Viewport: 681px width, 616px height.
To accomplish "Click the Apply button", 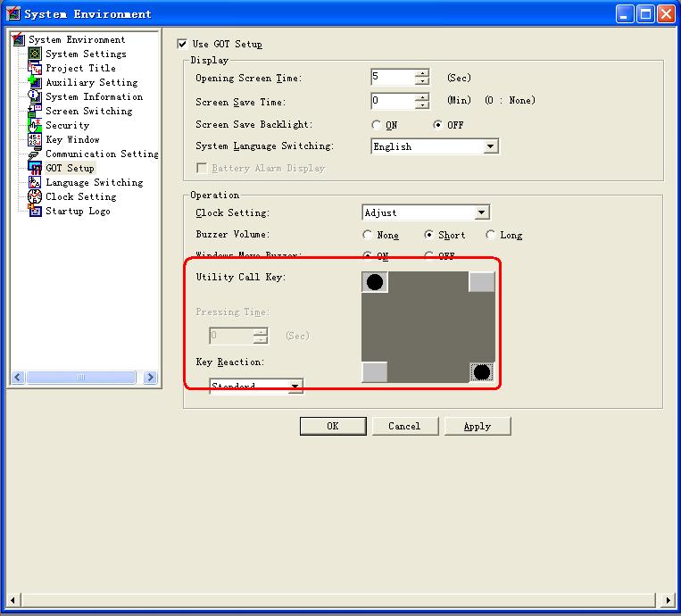I will 478,426.
